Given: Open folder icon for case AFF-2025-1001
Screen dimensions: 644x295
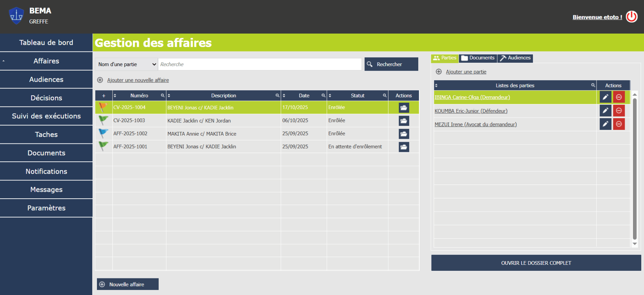Looking at the screenshot, I should click(404, 147).
